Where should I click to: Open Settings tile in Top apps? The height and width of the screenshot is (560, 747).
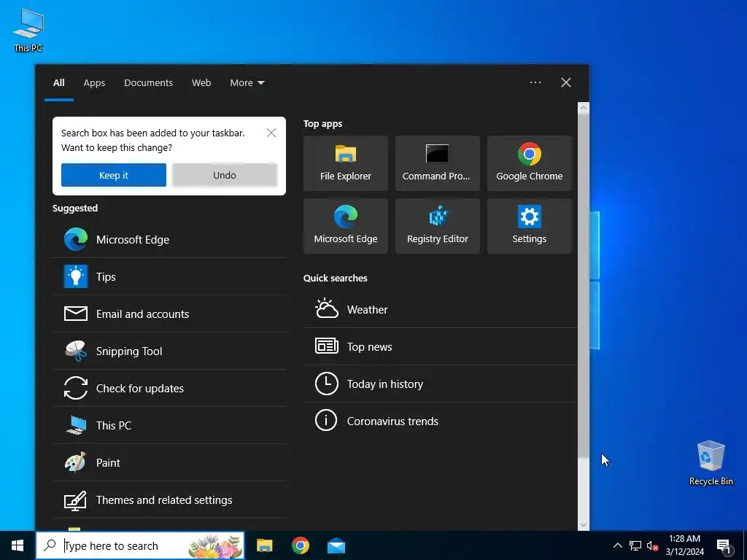[x=530, y=226]
